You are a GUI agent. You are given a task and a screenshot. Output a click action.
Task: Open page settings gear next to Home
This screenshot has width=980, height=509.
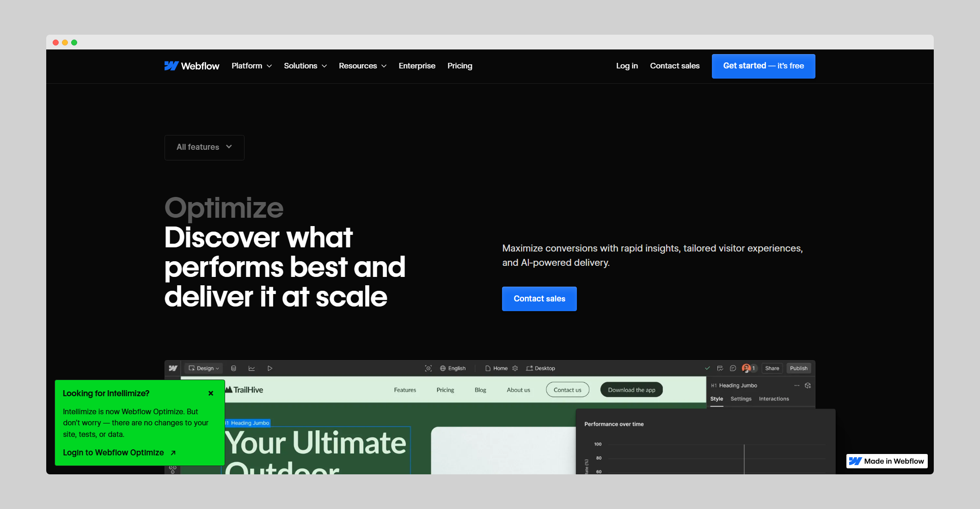click(x=515, y=368)
